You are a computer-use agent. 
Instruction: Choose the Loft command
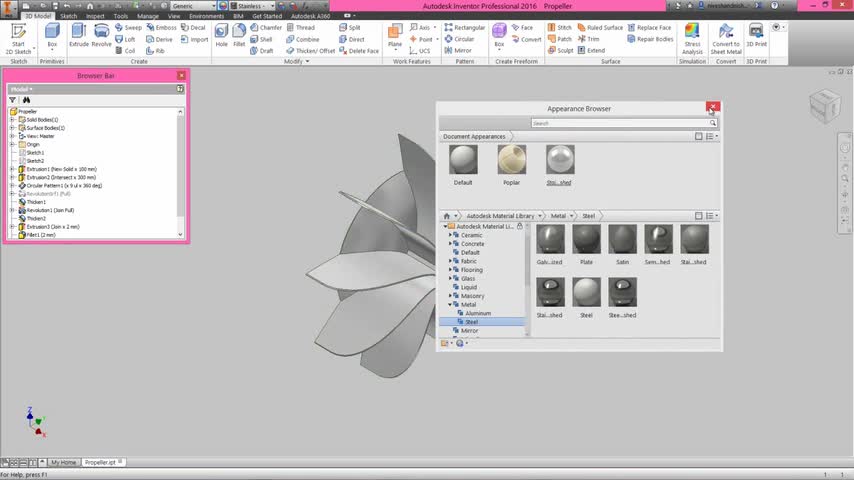pyautogui.click(x=125, y=39)
